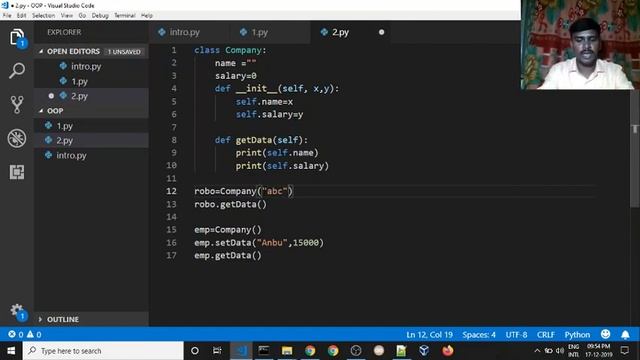Open Windows Start menu
The width and height of the screenshot is (640, 360).
click(11, 351)
